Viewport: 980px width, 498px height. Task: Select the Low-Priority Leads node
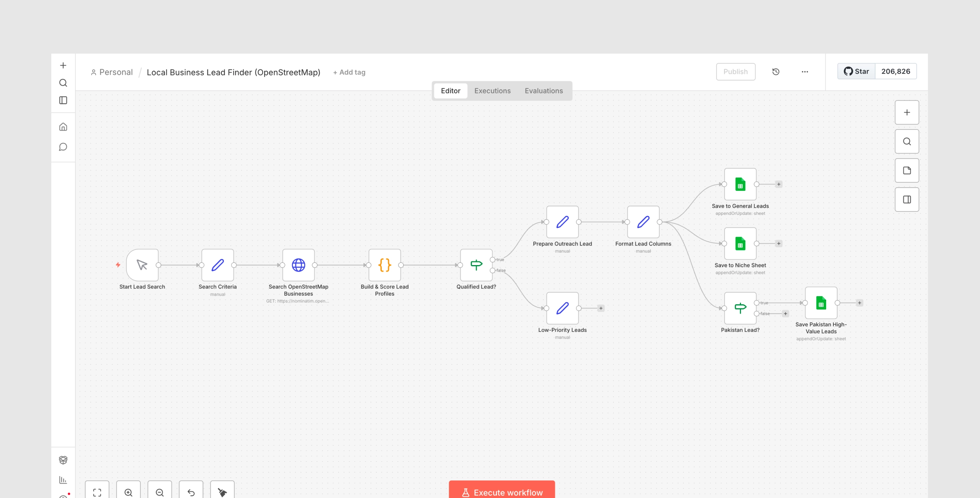pyautogui.click(x=562, y=308)
